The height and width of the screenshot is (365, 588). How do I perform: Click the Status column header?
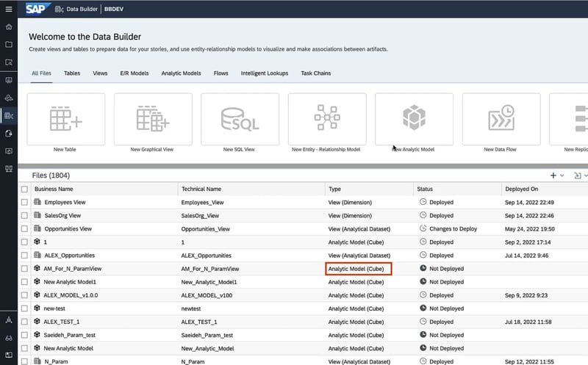pos(457,189)
